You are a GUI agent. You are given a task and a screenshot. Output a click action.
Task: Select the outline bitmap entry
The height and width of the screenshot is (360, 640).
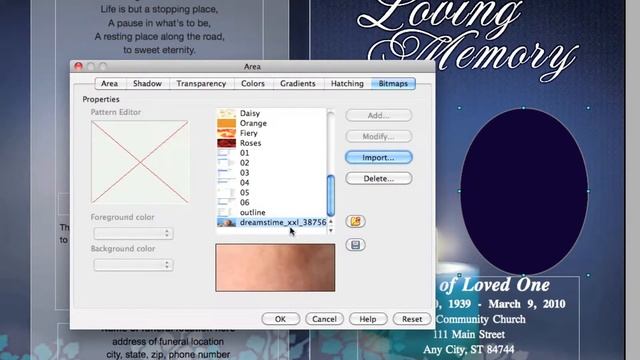pos(271,212)
